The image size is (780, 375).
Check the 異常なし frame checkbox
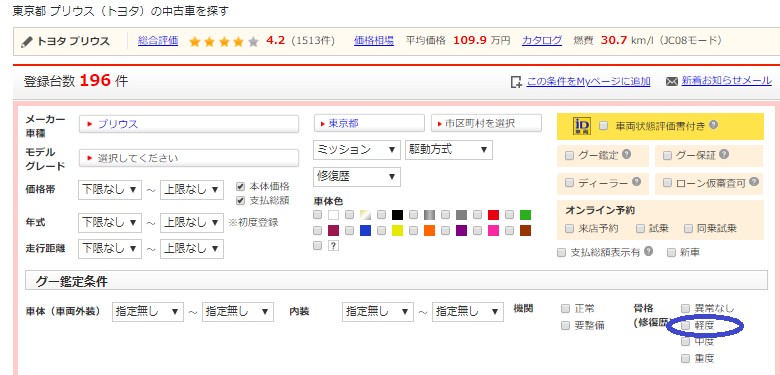pyautogui.click(x=685, y=308)
